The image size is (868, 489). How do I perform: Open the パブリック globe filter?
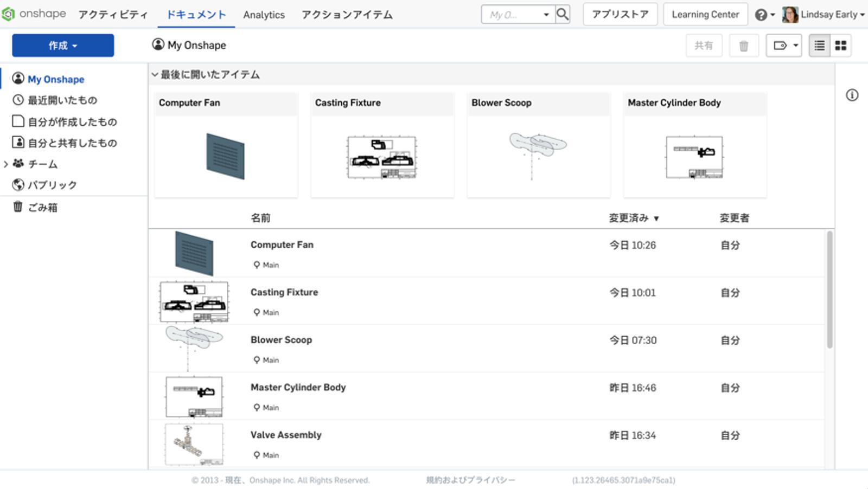click(46, 185)
